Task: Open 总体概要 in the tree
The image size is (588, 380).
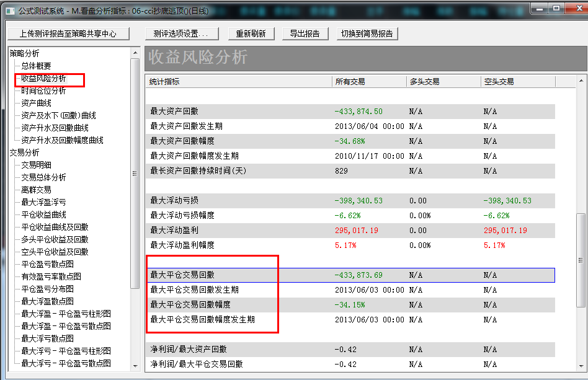Action: coord(36,66)
